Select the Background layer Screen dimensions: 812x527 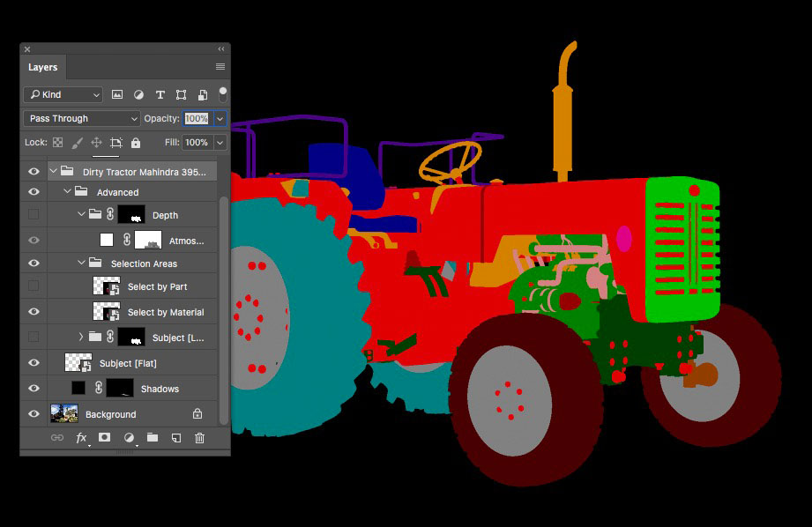[110, 414]
